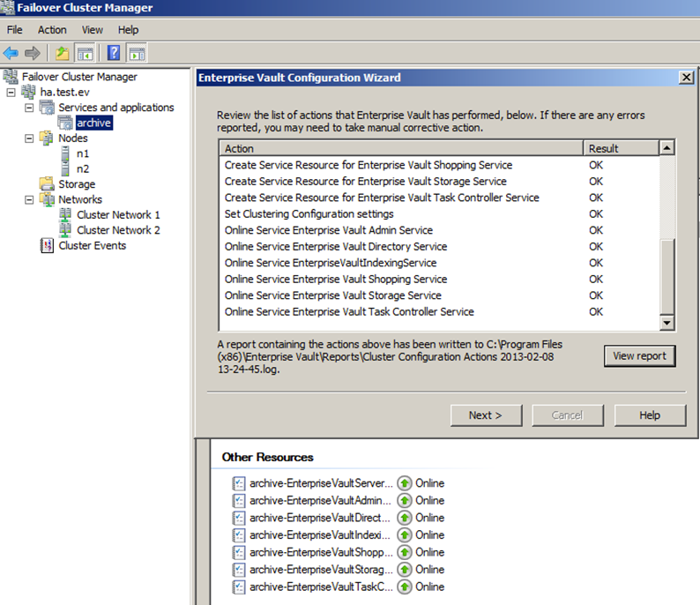This screenshot has height=605, width=700.
Task: Click the action list scroll down arrow
Action: click(667, 323)
